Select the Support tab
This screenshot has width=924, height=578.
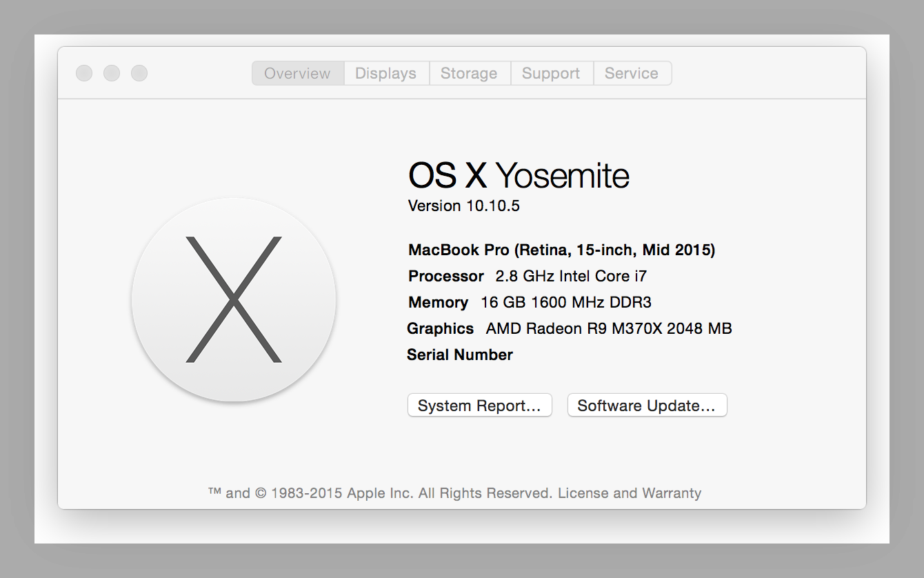(x=552, y=73)
